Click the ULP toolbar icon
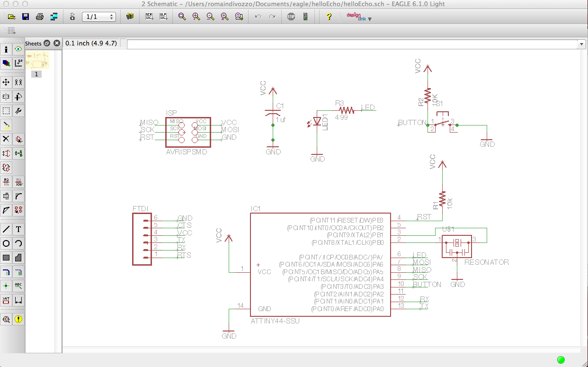 (x=163, y=16)
